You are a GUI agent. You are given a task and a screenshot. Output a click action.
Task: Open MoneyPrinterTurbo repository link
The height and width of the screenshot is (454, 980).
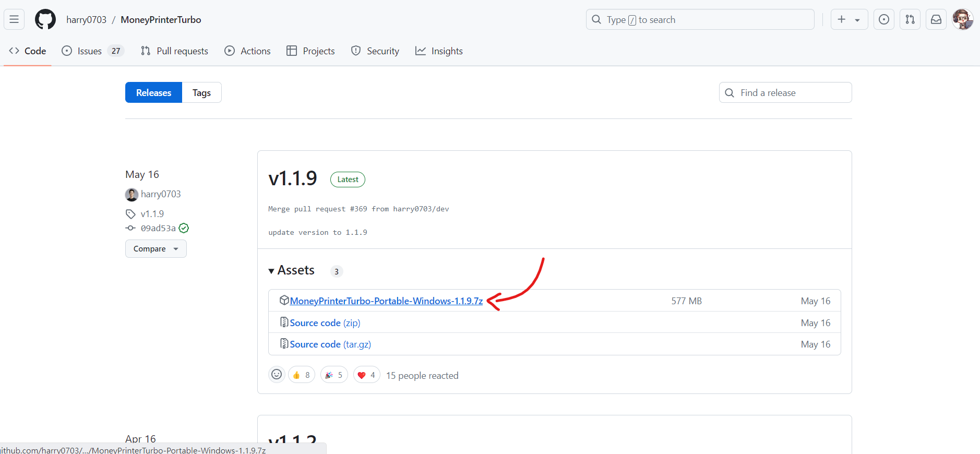click(x=161, y=20)
